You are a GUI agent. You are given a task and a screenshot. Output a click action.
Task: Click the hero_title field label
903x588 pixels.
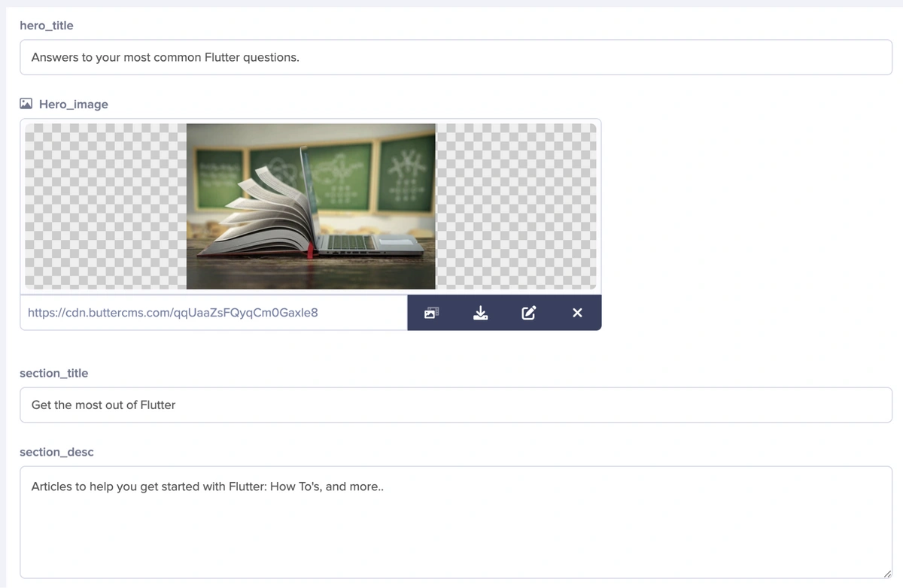(47, 26)
